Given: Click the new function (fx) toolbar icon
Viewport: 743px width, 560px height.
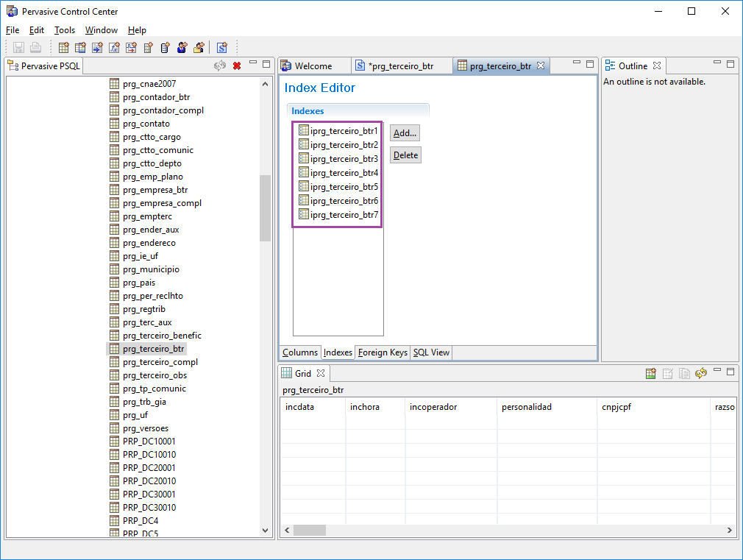Looking at the screenshot, I should click(114, 48).
